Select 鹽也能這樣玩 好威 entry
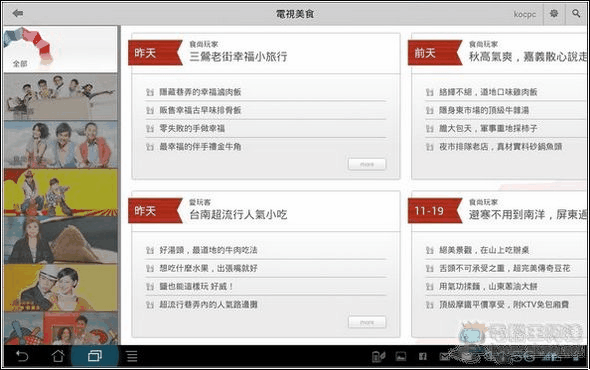The height and width of the screenshot is (370, 590). (x=196, y=286)
